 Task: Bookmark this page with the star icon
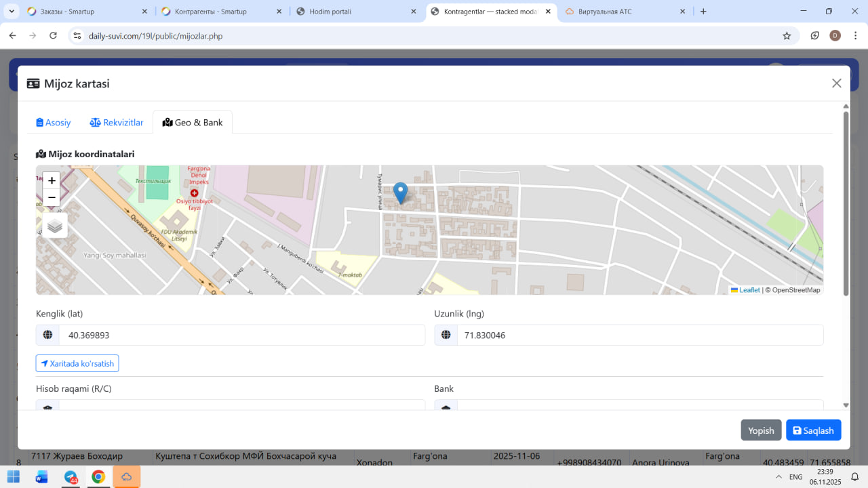tap(787, 36)
